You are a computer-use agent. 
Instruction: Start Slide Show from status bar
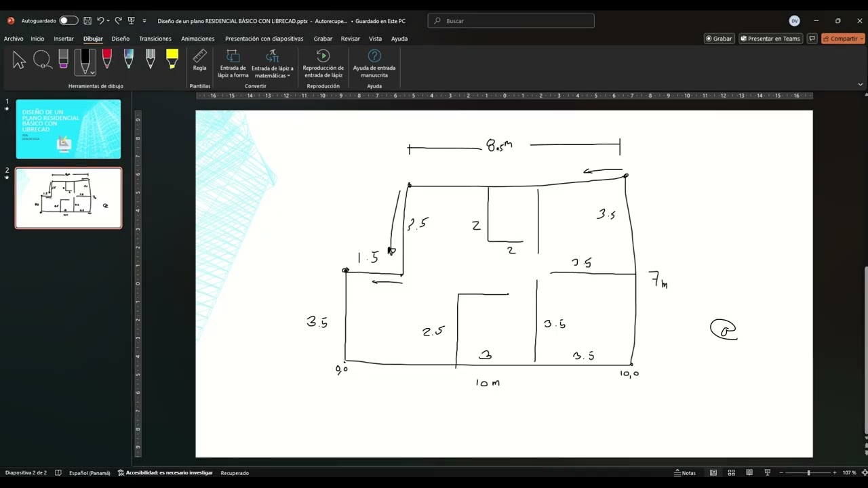pos(768,472)
